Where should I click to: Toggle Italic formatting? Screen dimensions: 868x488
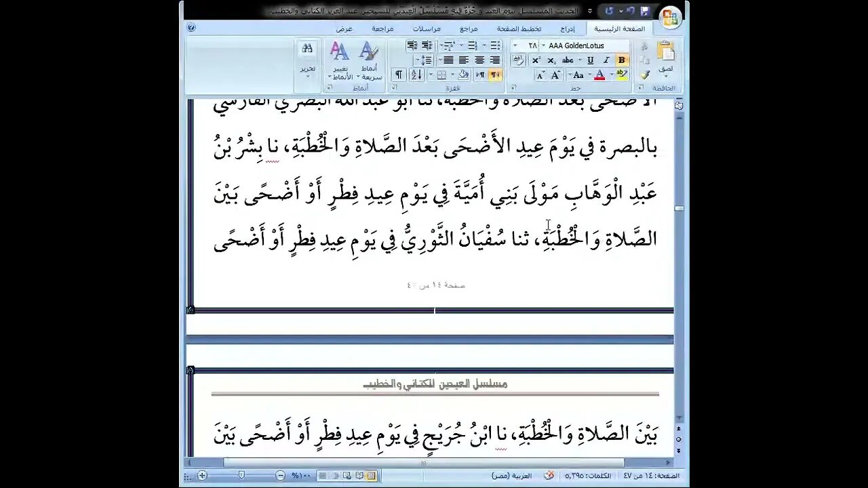(606, 60)
